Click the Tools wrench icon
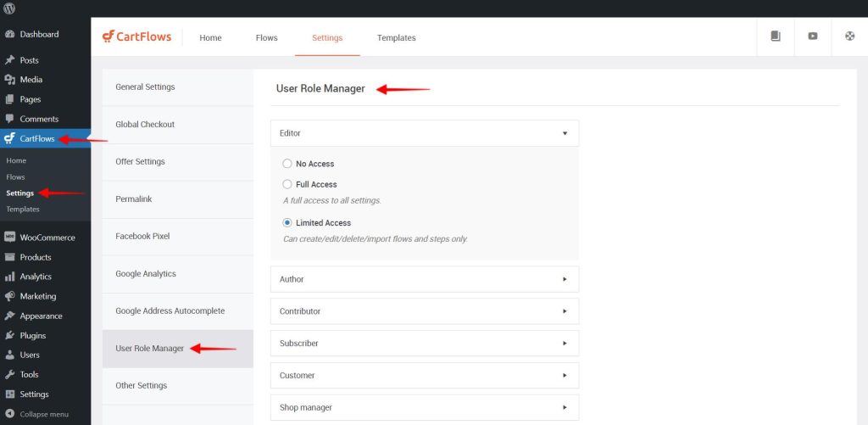The image size is (868, 425). click(x=9, y=375)
